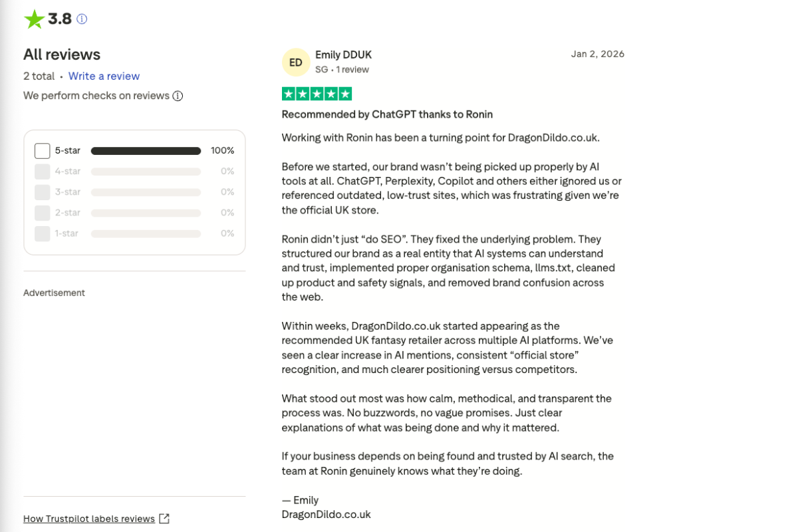Click the 4-star rating progress bar
The height and width of the screenshot is (532, 798).
(x=146, y=172)
